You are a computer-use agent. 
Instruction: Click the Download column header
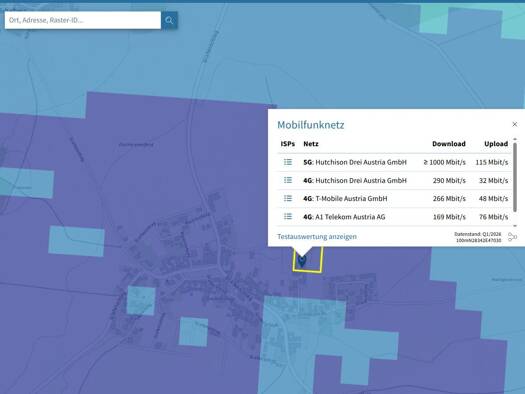[x=449, y=144]
